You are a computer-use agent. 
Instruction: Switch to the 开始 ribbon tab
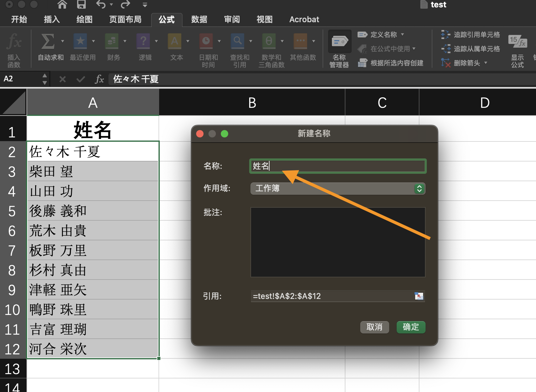[19, 19]
